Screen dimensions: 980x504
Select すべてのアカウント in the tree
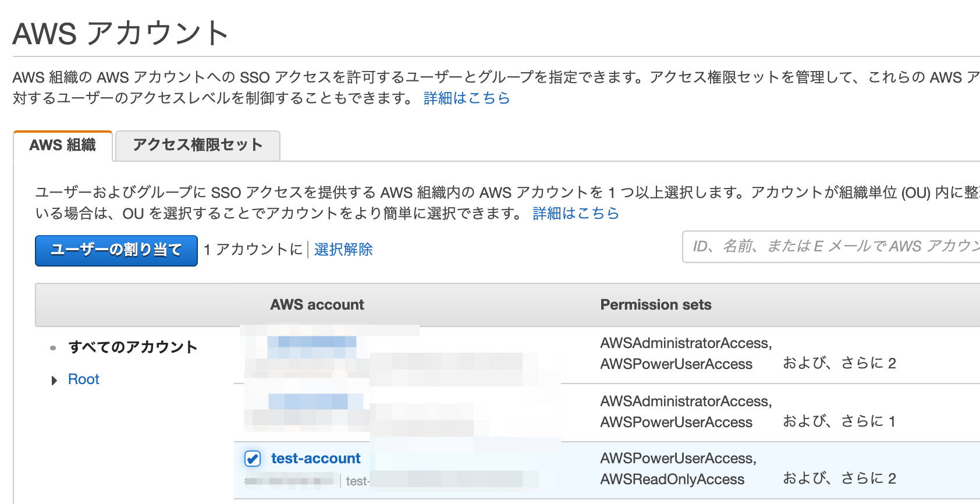pos(133,347)
